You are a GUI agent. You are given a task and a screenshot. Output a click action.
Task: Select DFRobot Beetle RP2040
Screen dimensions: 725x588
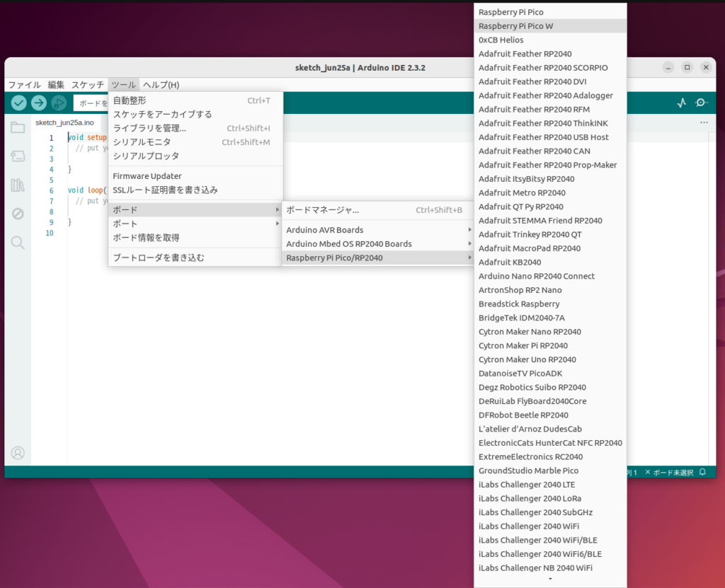coord(550,415)
